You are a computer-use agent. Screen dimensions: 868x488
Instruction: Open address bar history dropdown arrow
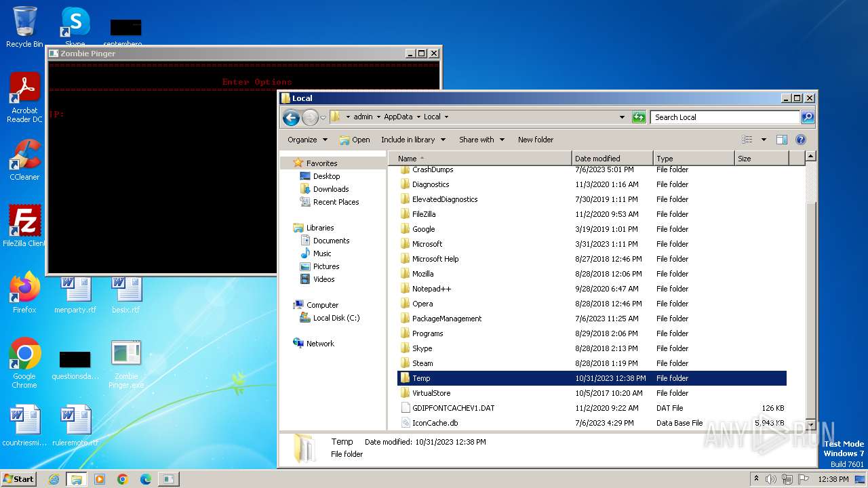(x=622, y=117)
